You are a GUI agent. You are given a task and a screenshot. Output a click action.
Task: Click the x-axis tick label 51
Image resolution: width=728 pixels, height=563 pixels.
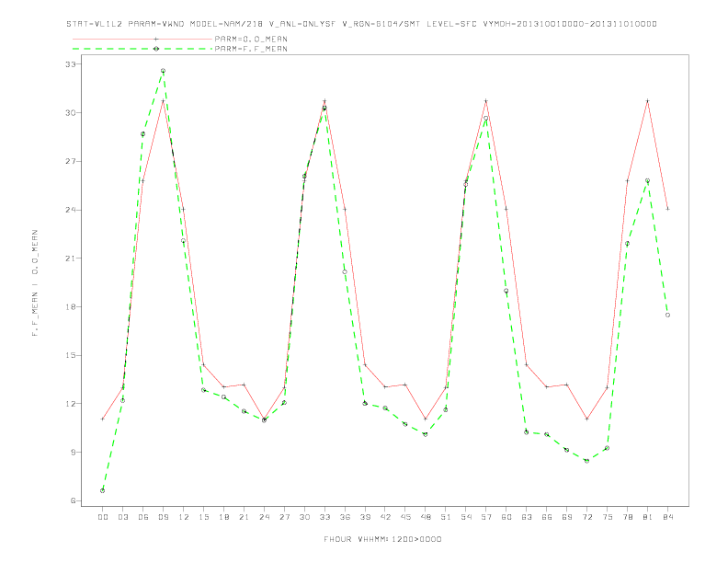tap(446, 517)
